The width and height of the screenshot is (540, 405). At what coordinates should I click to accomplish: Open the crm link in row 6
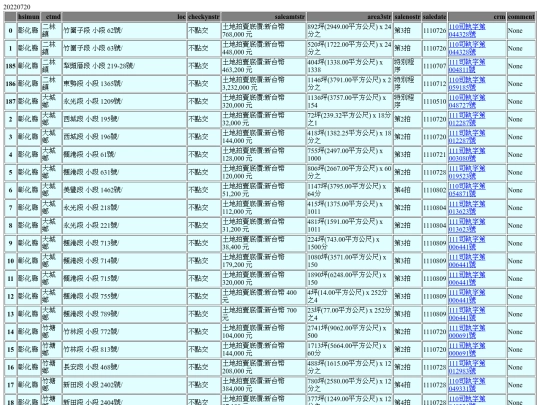(467, 190)
